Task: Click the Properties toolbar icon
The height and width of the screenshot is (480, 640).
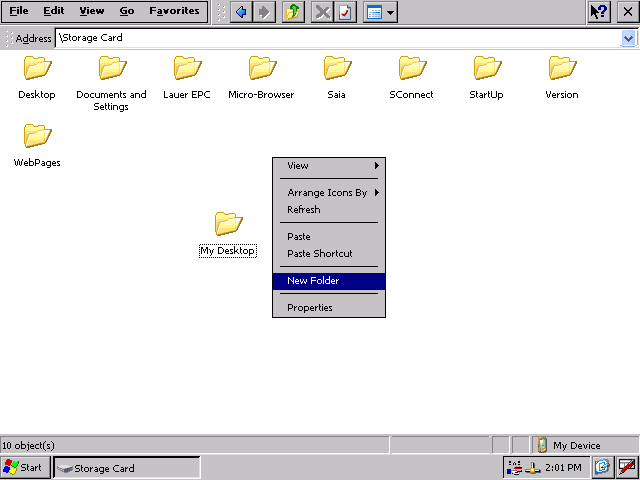Action: [x=345, y=12]
